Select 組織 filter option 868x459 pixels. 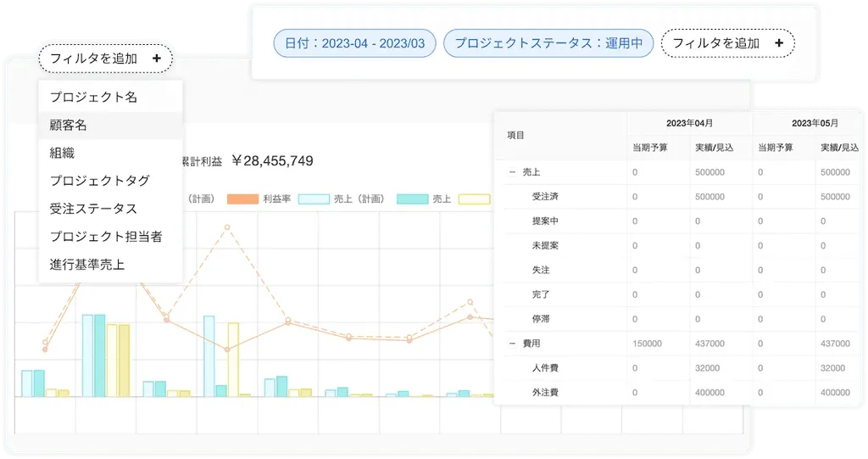click(x=63, y=154)
